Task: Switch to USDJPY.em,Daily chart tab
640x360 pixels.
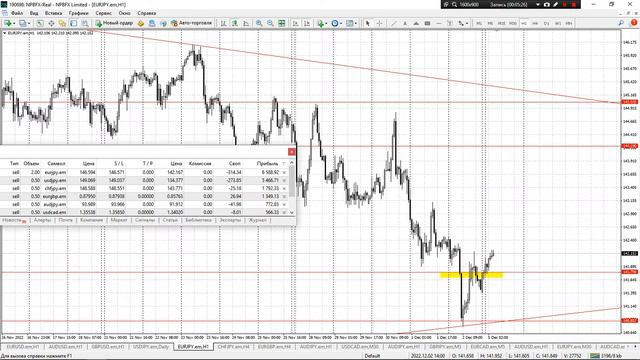Action: (151, 347)
